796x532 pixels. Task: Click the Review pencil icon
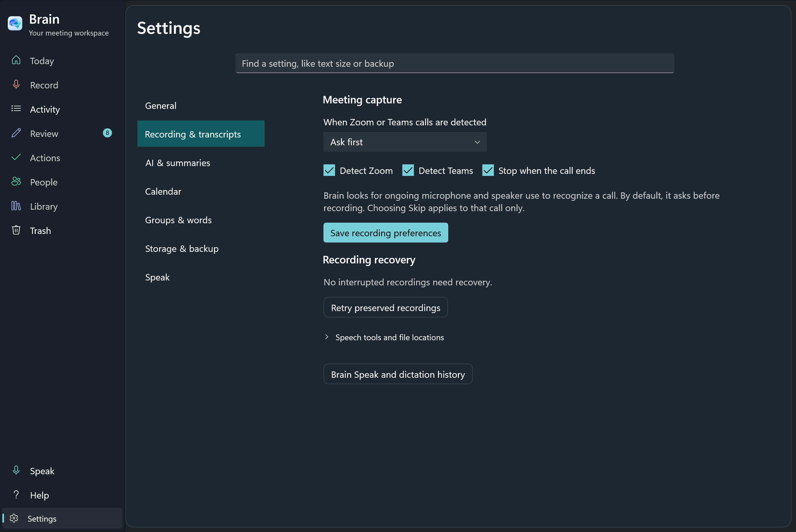(x=16, y=133)
